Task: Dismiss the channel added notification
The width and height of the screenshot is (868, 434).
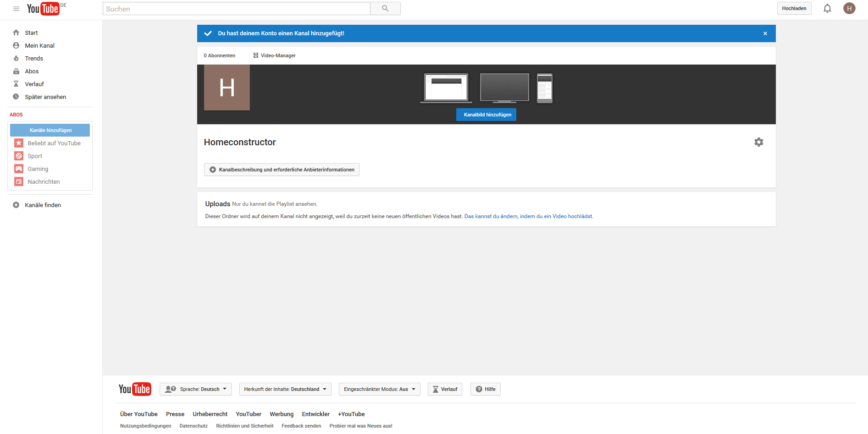Action: click(765, 33)
